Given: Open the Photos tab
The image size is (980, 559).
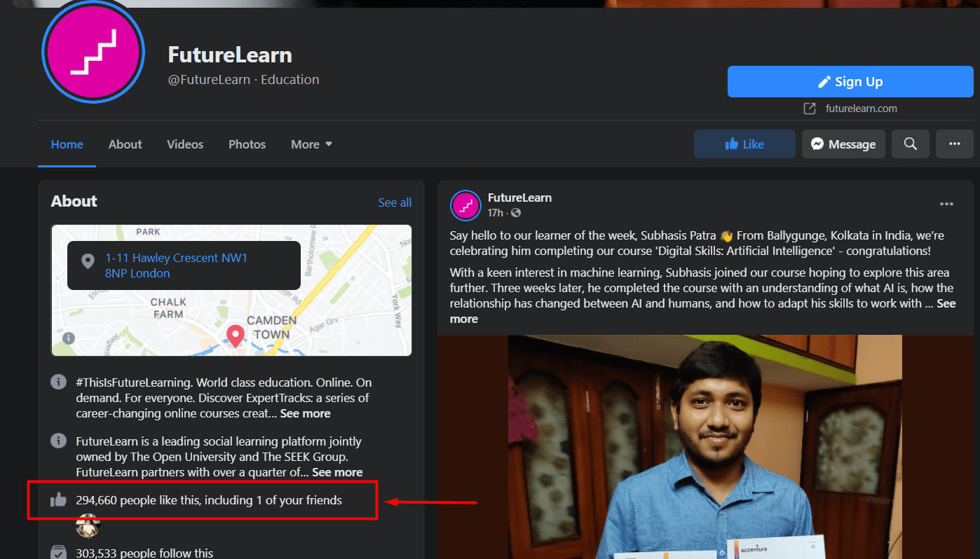Looking at the screenshot, I should click(247, 144).
